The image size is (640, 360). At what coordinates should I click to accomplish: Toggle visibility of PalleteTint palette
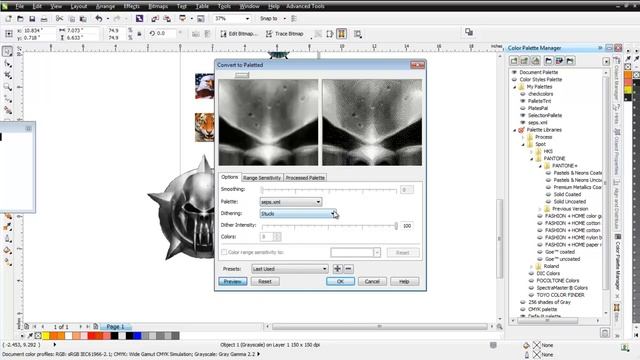pos(523,101)
